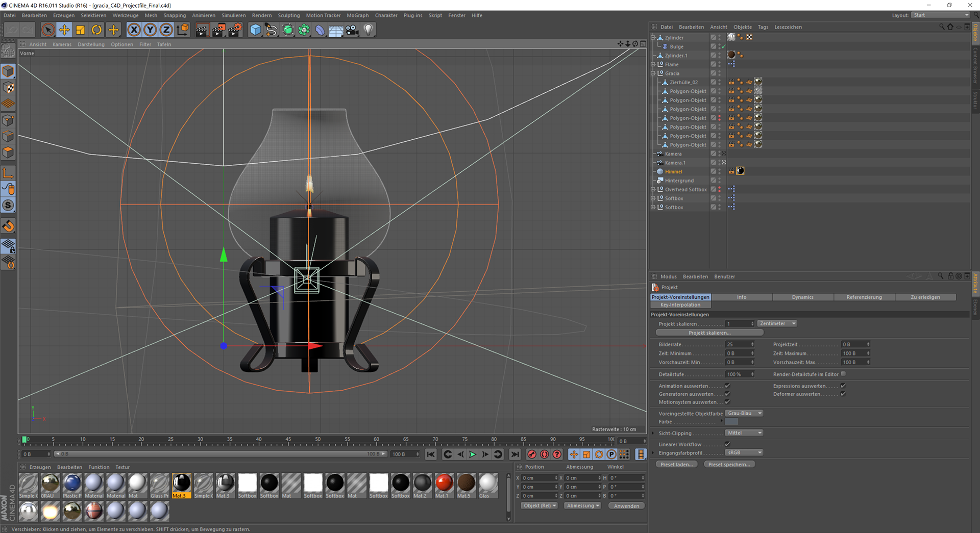Jump to animation start
The height and width of the screenshot is (533, 980).
tap(431, 454)
